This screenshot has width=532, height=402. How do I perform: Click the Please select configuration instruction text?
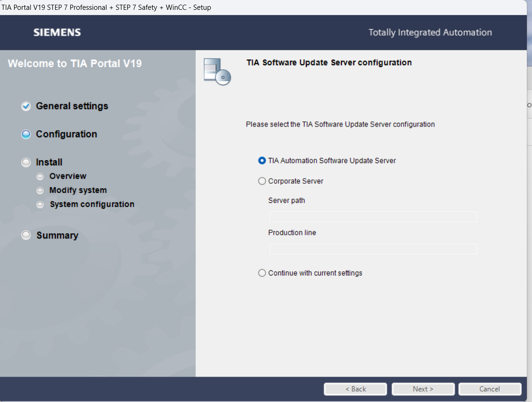click(340, 124)
